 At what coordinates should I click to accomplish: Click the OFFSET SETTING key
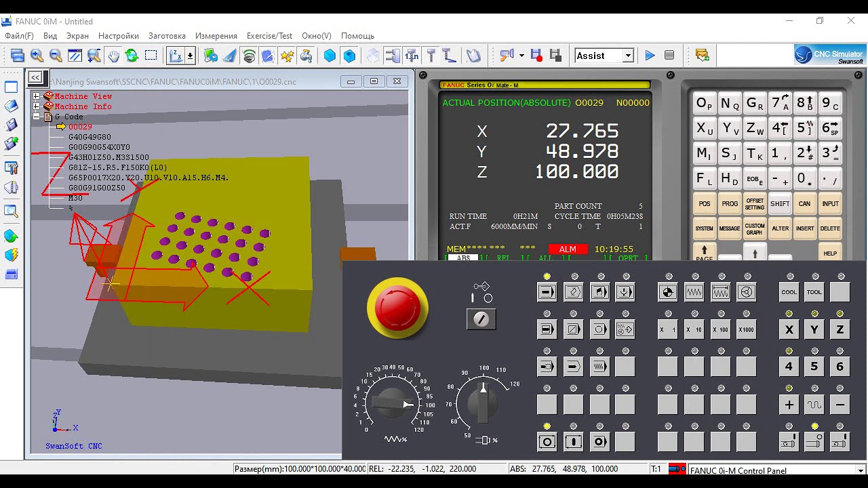[755, 204]
